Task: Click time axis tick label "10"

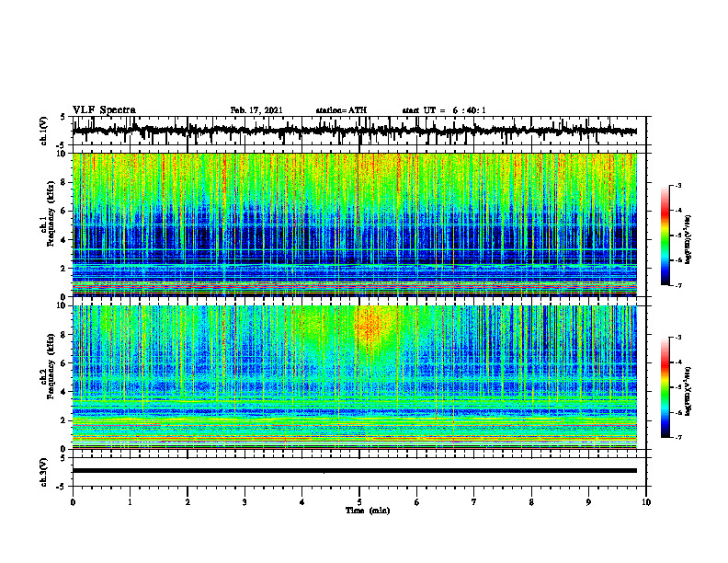Action: (x=646, y=502)
